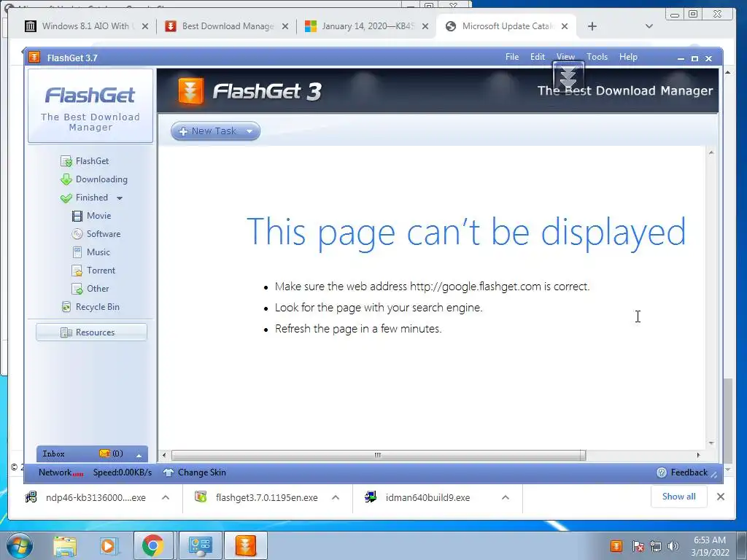This screenshot has width=747, height=560.
Task: Open the FlashGet sidebar item
Action: (85, 161)
